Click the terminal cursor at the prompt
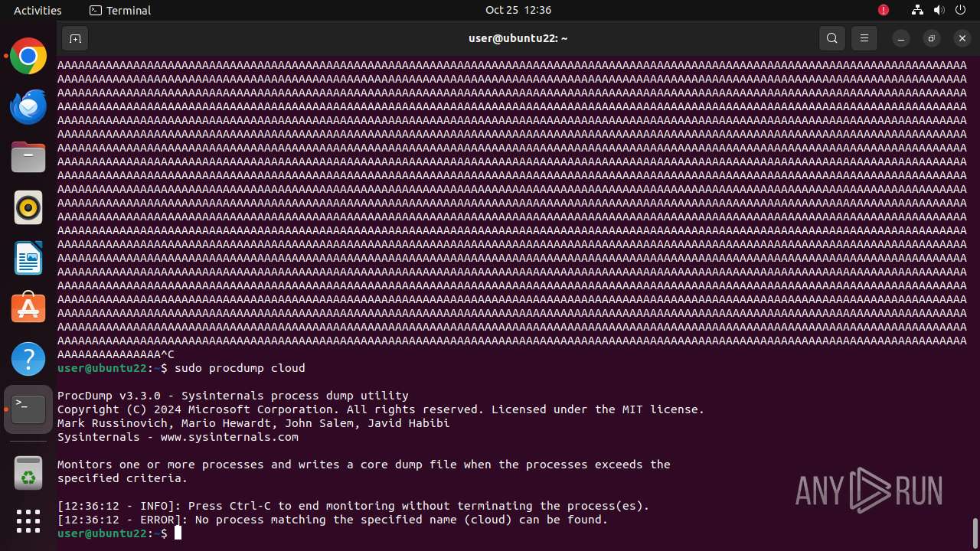The height and width of the screenshot is (551, 980). 178,533
